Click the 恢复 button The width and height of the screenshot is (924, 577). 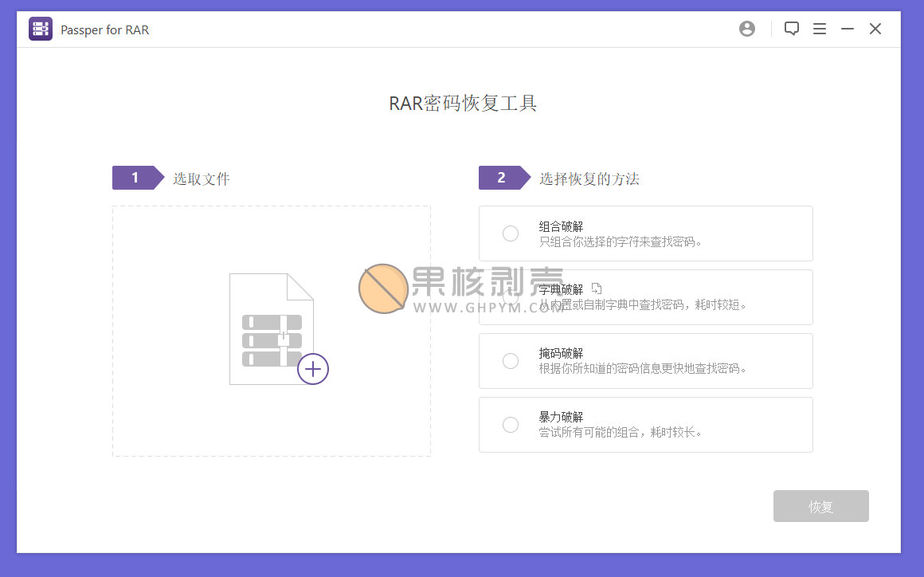821,506
